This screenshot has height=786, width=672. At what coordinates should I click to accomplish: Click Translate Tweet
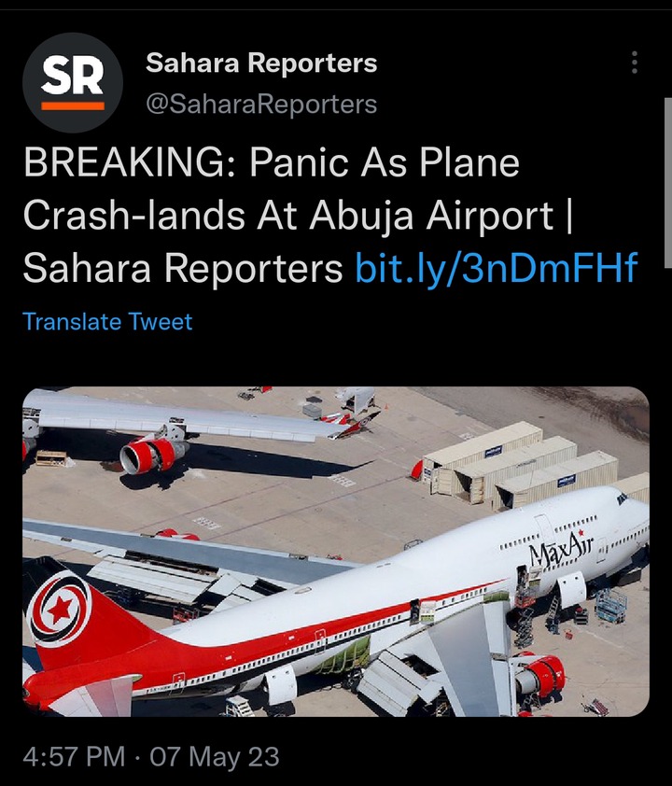[107, 321]
